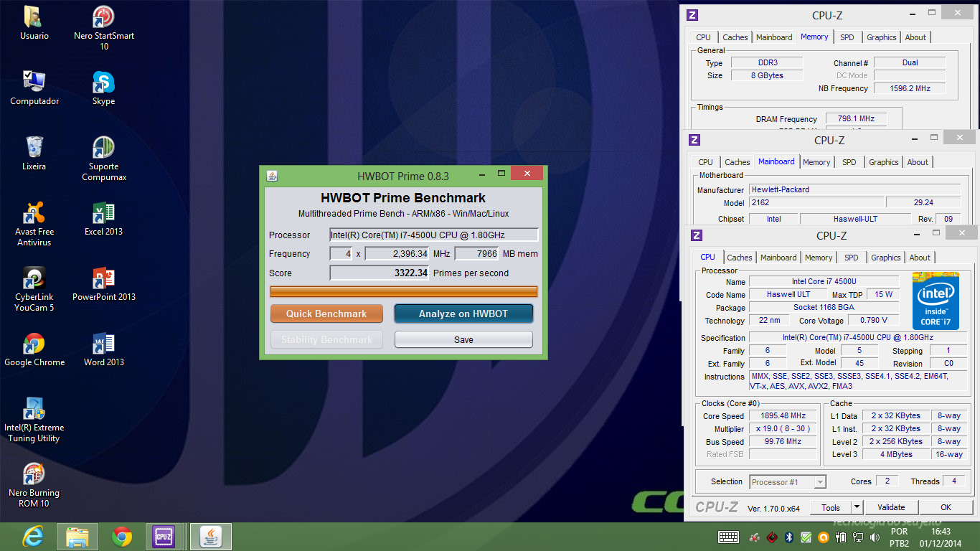Select SPD tab in top CPU-Z window

pyautogui.click(x=847, y=37)
